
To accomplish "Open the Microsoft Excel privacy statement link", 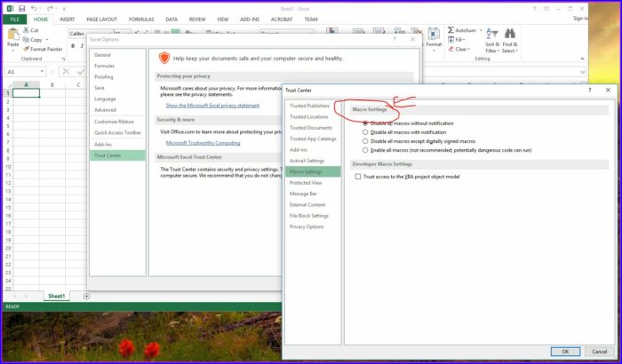I will coord(212,106).
